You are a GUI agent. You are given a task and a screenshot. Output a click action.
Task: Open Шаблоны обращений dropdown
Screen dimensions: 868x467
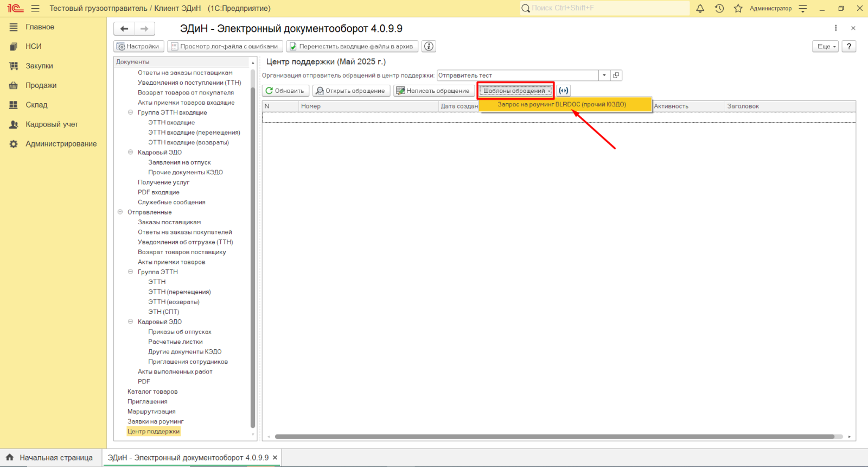(515, 91)
